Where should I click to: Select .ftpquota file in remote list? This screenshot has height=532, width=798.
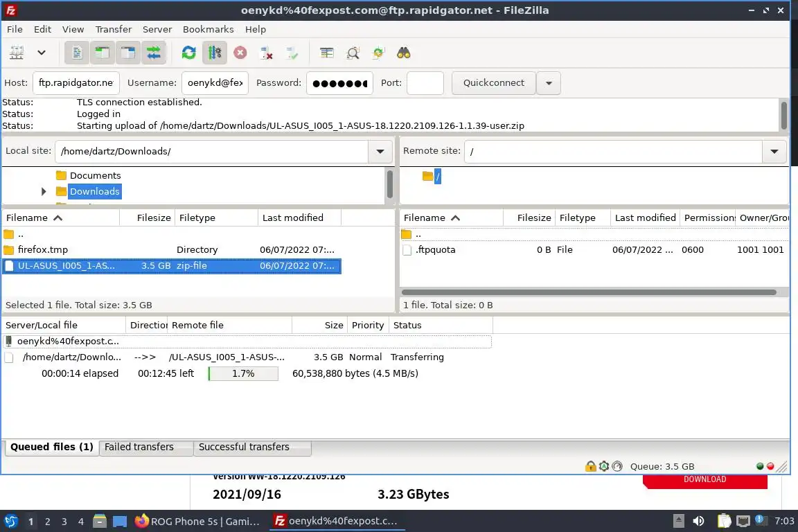coord(594,250)
